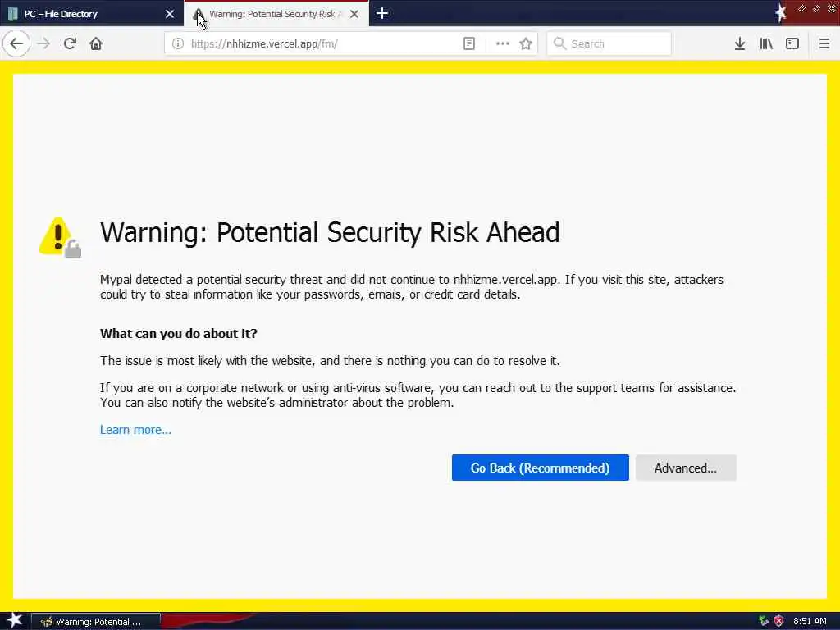Image resolution: width=840 pixels, height=630 pixels.
Task: Go back to the previous page
Action: pyautogui.click(x=16, y=43)
